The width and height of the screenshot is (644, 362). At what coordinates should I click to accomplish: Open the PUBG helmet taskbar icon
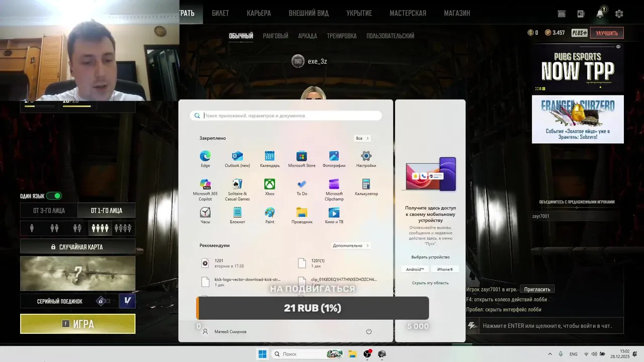(382, 354)
